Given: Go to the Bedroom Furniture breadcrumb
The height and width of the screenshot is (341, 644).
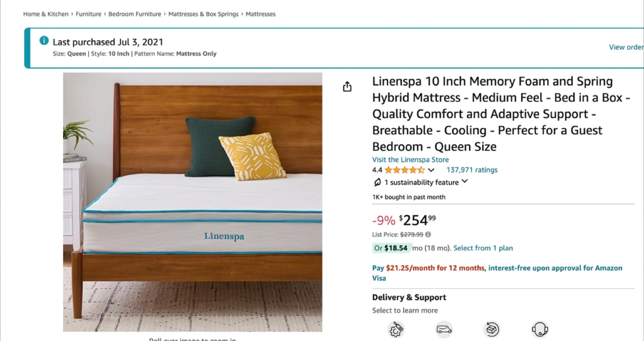Looking at the screenshot, I should point(135,14).
